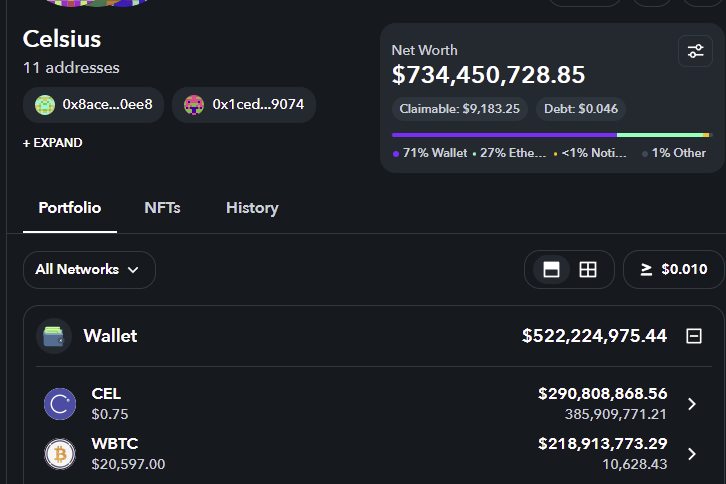Click the CEL price $0.75
Screen dimensions: 726x484
[110, 414]
